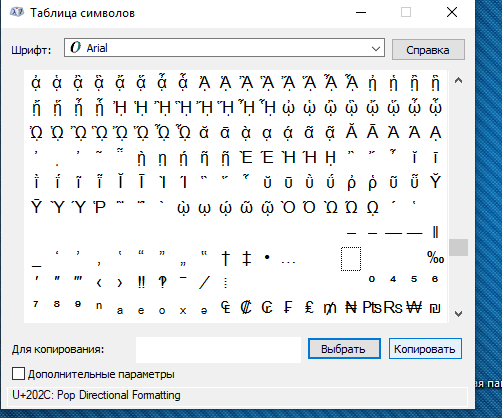Click the Выбрать button
Image resolution: width=502 pixels, height=418 pixels.
[344, 349]
